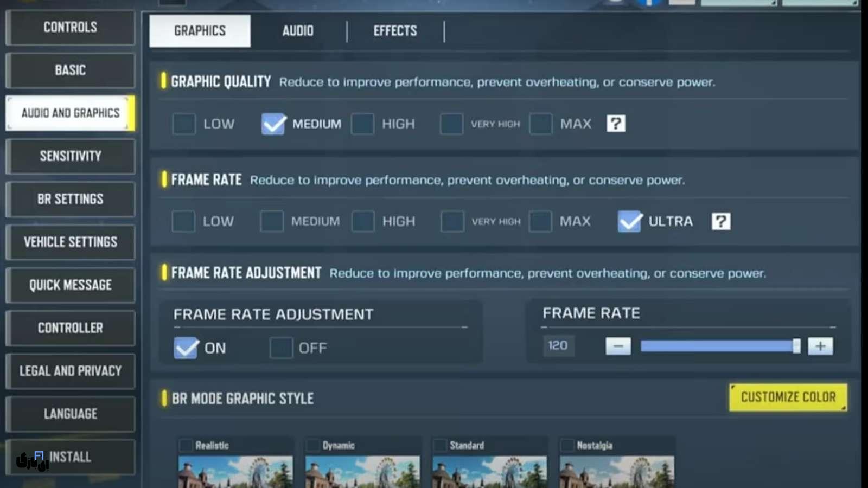Increase frame rate with the plus button

click(820, 346)
